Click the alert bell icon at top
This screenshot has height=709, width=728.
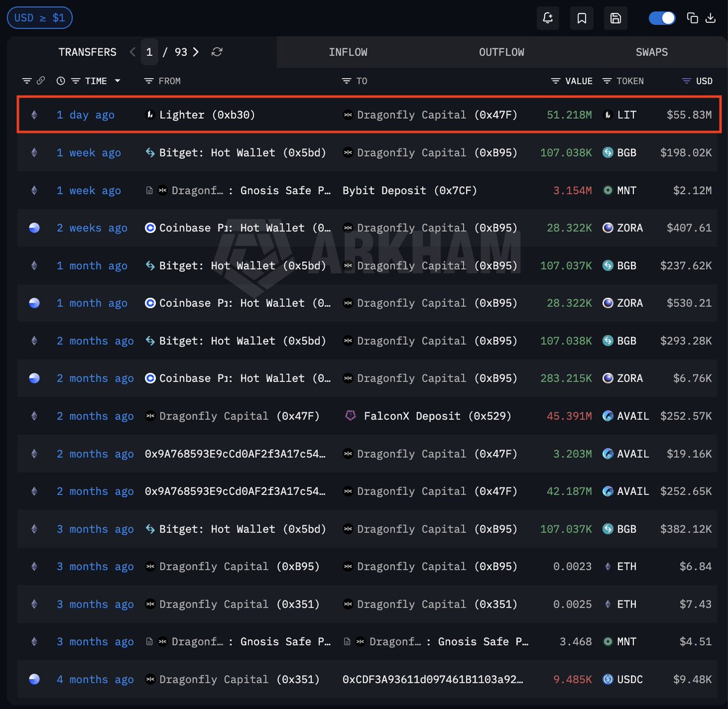click(548, 18)
